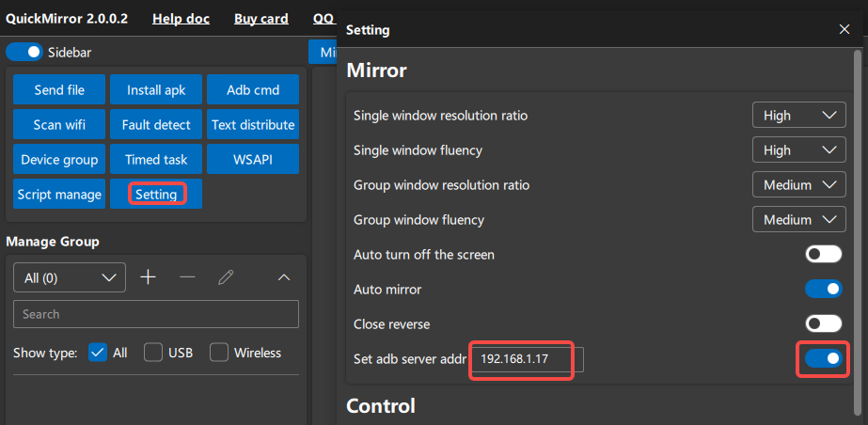Open the All (0) group dropdown

coord(70,277)
